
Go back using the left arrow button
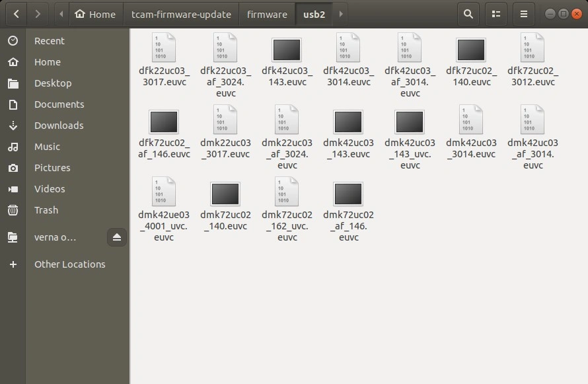tap(16, 14)
